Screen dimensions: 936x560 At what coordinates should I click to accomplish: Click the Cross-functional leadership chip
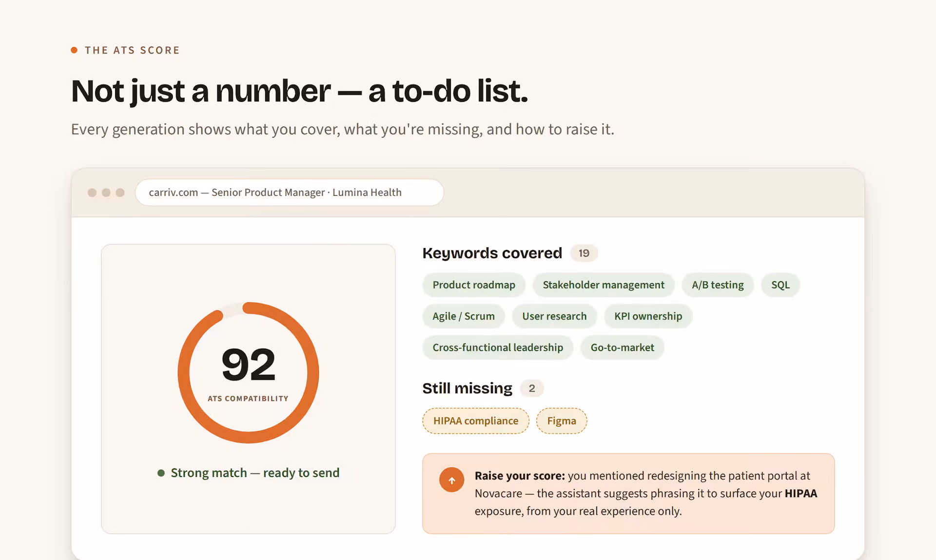pos(498,348)
